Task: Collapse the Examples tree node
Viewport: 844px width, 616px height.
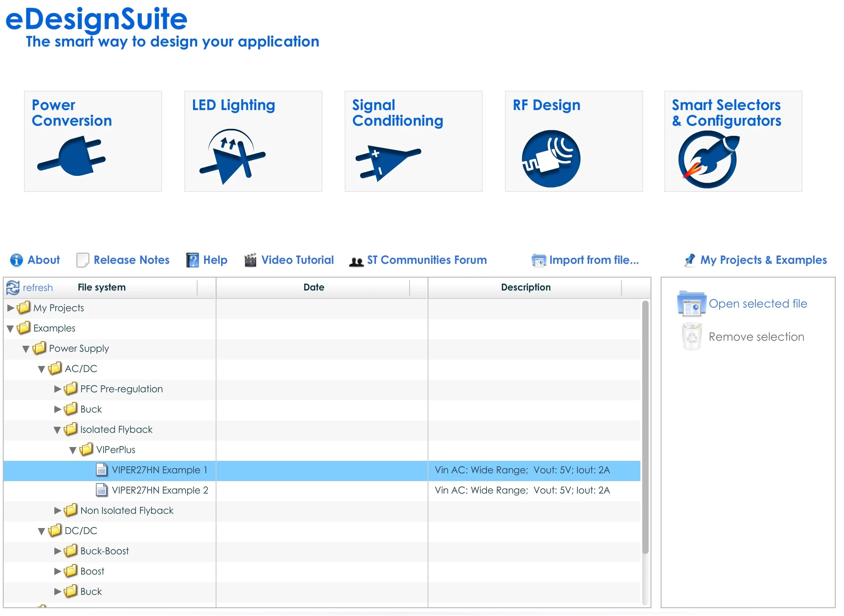Action: point(11,329)
